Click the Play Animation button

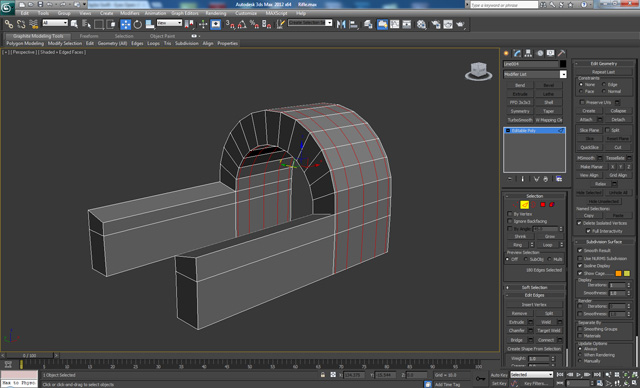coord(579,375)
